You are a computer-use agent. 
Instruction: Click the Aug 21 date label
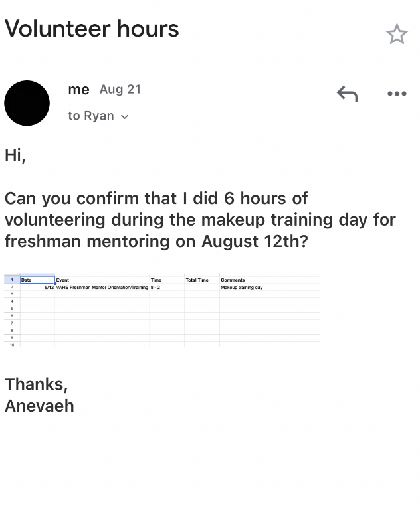pyautogui.click(x=120, y=90)
